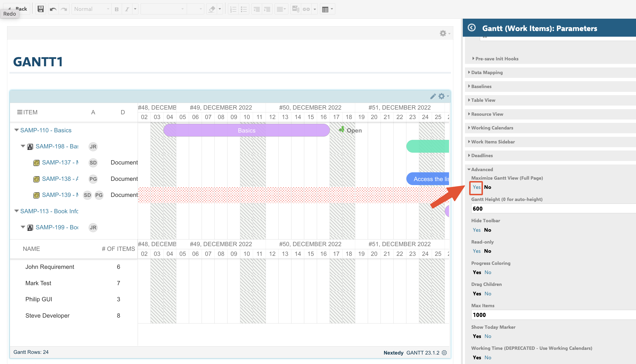Click the collapse parameters panel arrow
Viewport: 636px width, 364px height.
click(x=472, y=28)
